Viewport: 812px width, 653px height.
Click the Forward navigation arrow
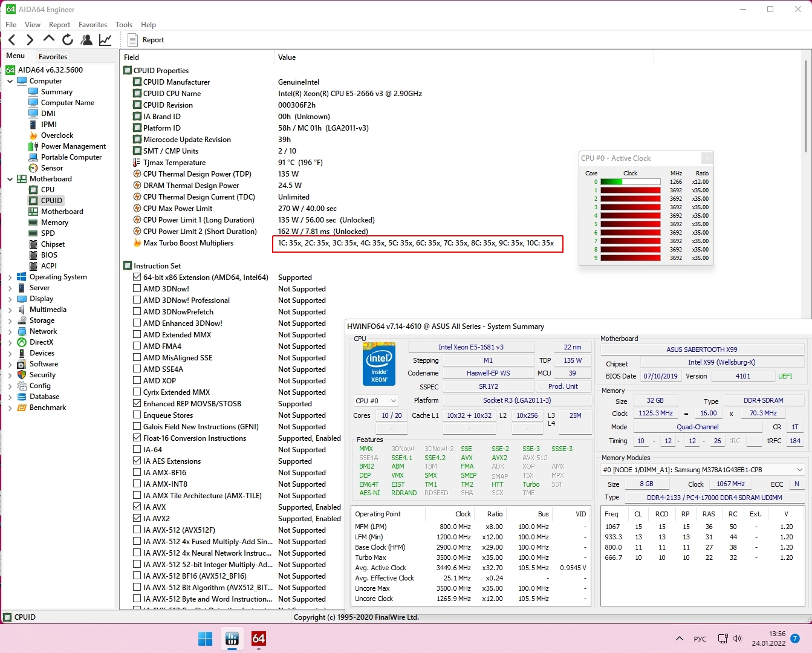(x=30, y=40)
